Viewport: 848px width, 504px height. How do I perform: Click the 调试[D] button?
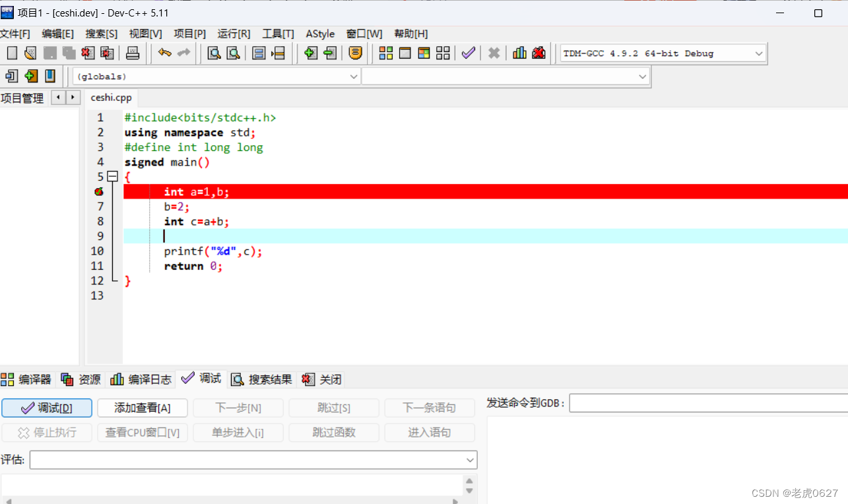pos(47,408)
